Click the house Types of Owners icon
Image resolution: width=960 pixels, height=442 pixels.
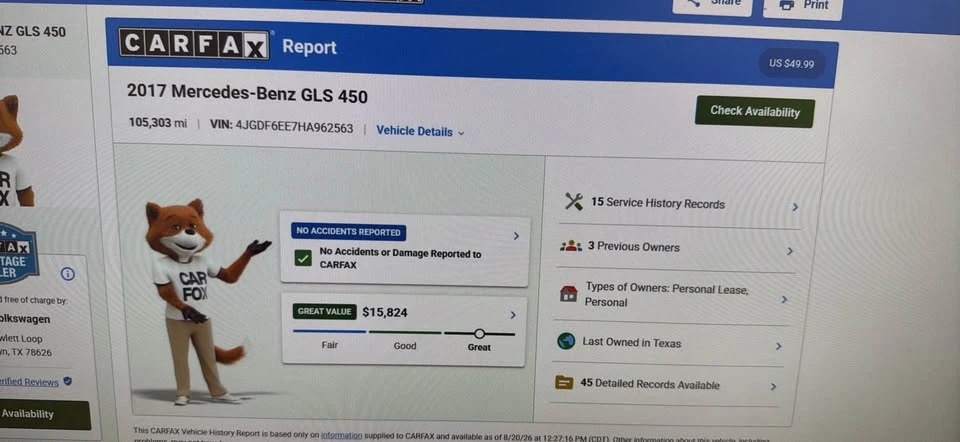point(568,294)
